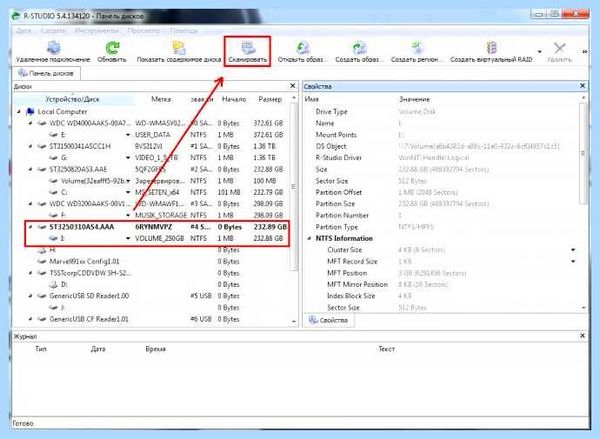
Task: Click drive icon beside GenericUSB SD Reader
Action: (42, 296)
